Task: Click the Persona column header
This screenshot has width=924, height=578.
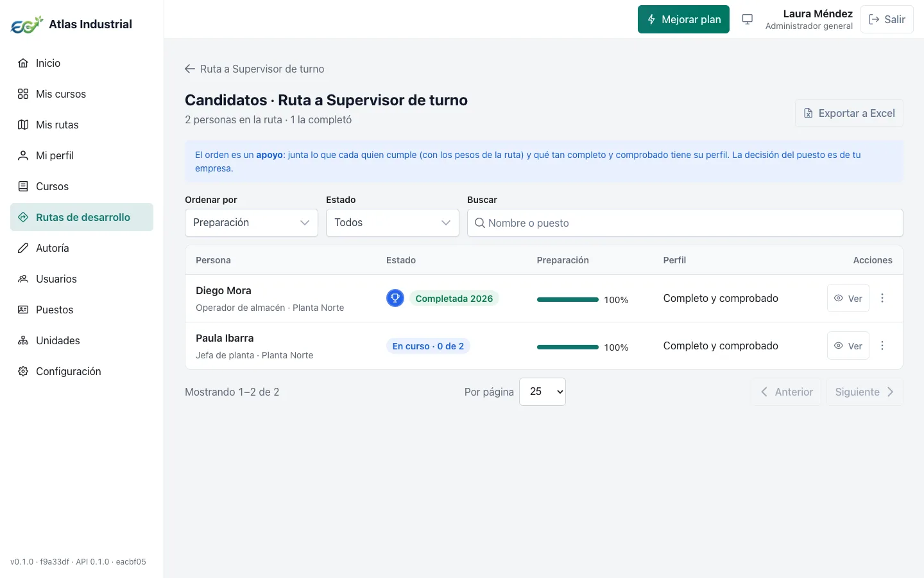Action: (x=213, y=260)
